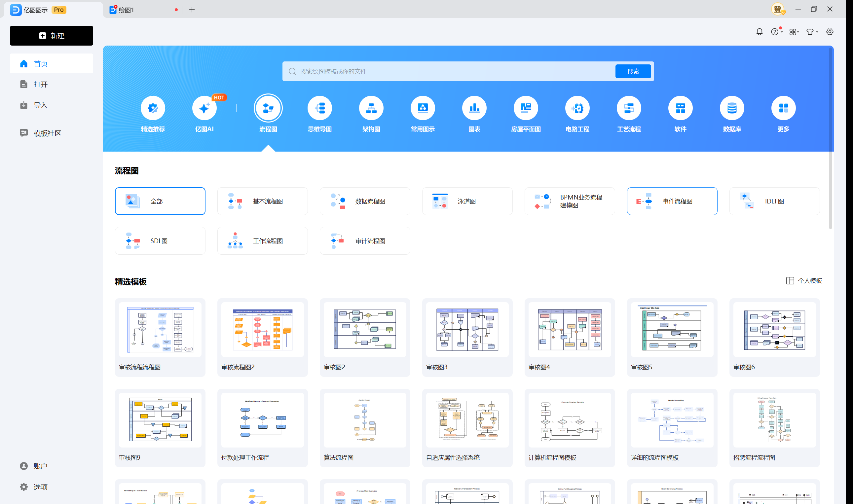Open the 付款处理工作流程 template thumbnail

[262, 420]
